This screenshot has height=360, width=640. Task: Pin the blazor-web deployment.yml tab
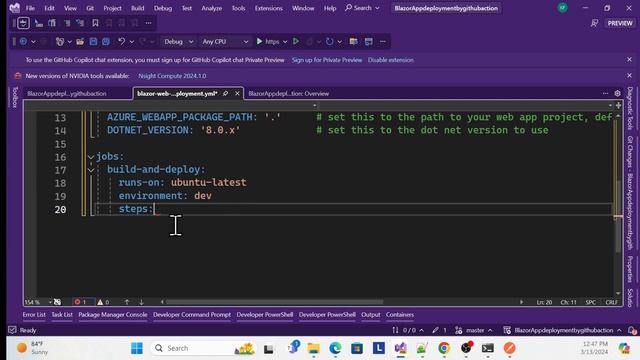pyautogui.click(x=225, y=93)
